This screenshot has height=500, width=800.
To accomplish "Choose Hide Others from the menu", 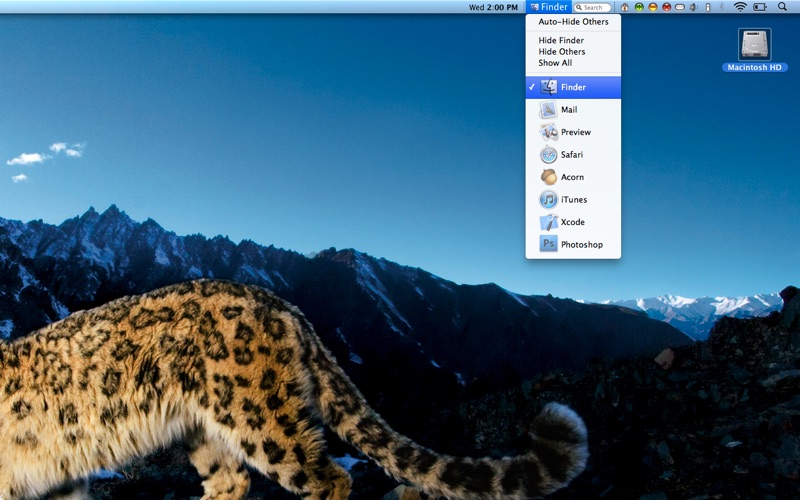I will pos(562,52).
